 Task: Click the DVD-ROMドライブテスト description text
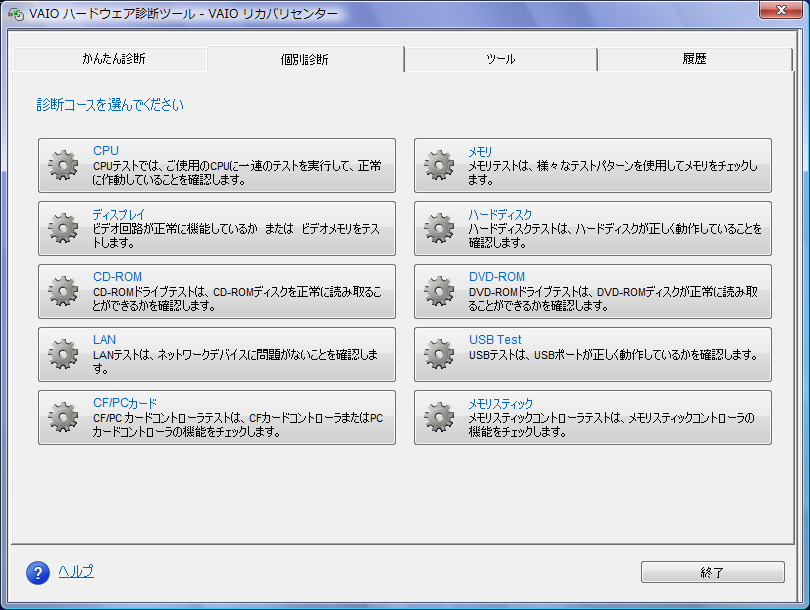pos(613,299)
